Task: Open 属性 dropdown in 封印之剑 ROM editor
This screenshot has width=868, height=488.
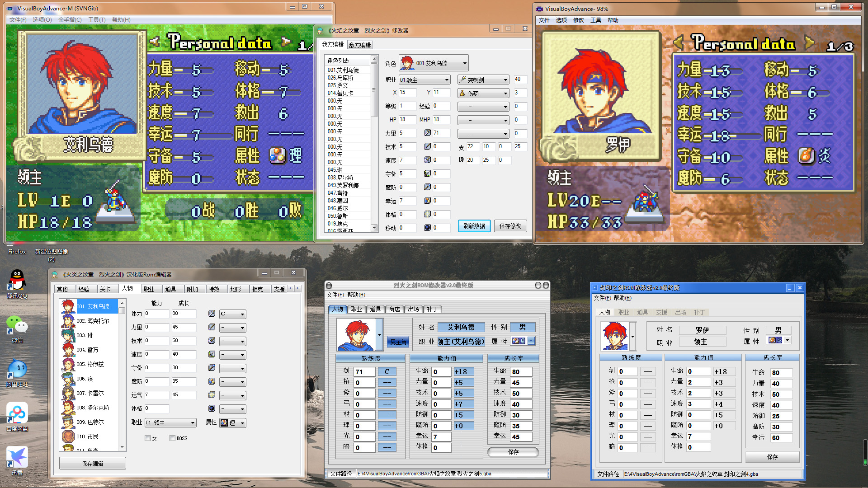Action: coord(788,340)
